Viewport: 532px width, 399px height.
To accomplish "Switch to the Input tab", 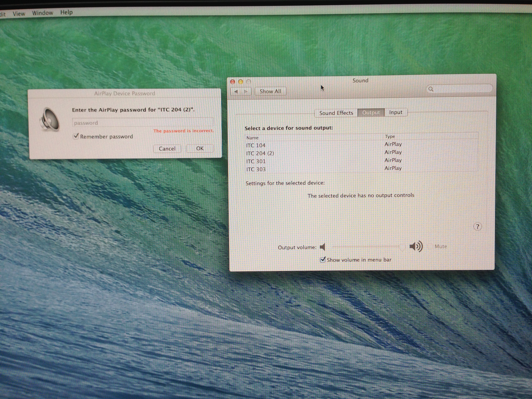I will click(x=396, y=112).
